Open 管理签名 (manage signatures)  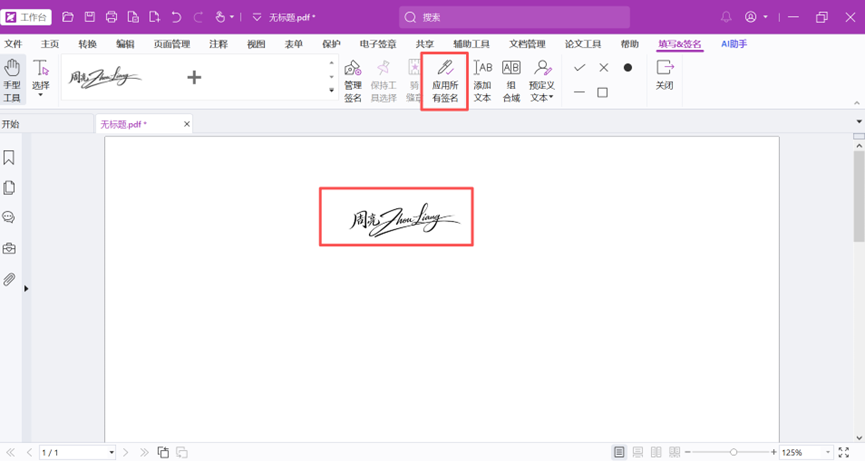pyautogui.click(x=352, y=80)
